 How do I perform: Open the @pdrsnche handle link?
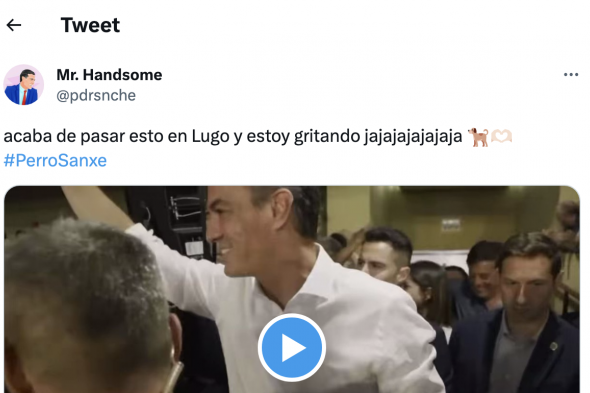pyautogui.click(x=96, y=96)
